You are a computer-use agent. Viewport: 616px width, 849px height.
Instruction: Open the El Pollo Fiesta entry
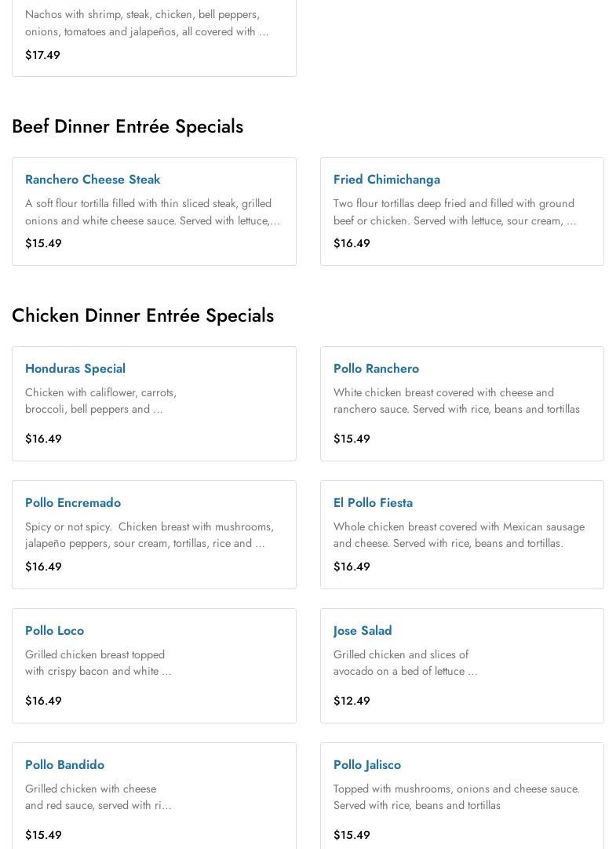click(x=373, y=503)
